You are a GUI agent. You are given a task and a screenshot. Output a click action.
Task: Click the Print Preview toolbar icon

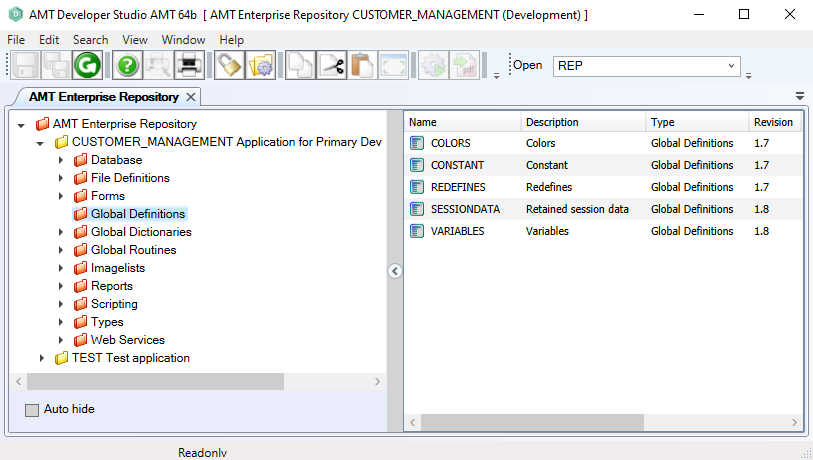click(158, 66)
